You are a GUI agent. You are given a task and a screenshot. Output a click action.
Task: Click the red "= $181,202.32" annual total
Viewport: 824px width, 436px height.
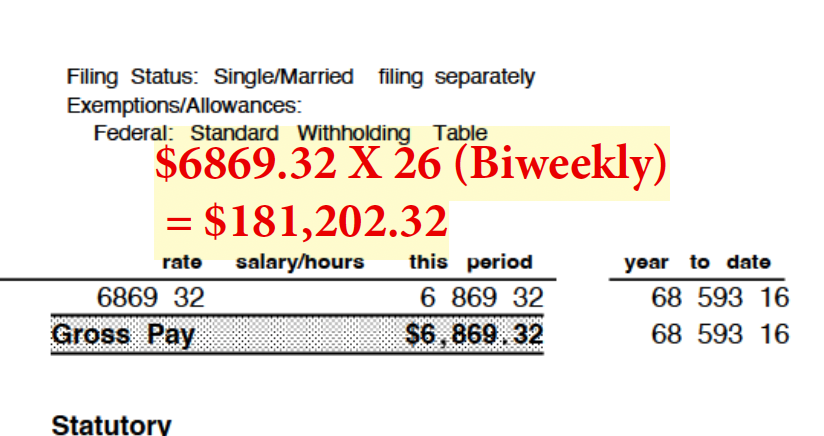(304, 221)
